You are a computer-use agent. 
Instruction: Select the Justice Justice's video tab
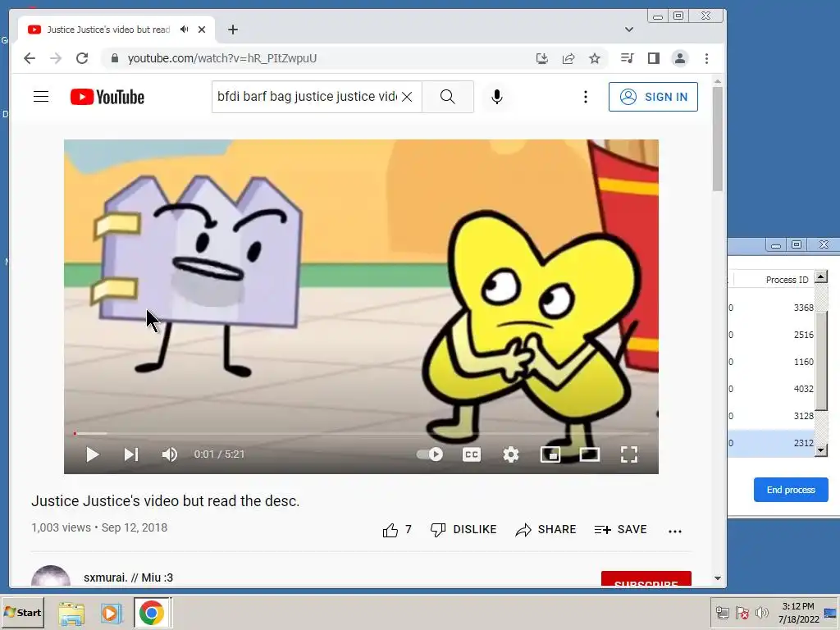tap(108, 30)
